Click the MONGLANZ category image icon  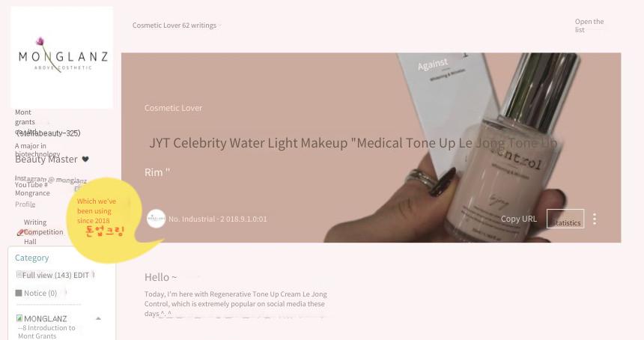coord(19,318)
